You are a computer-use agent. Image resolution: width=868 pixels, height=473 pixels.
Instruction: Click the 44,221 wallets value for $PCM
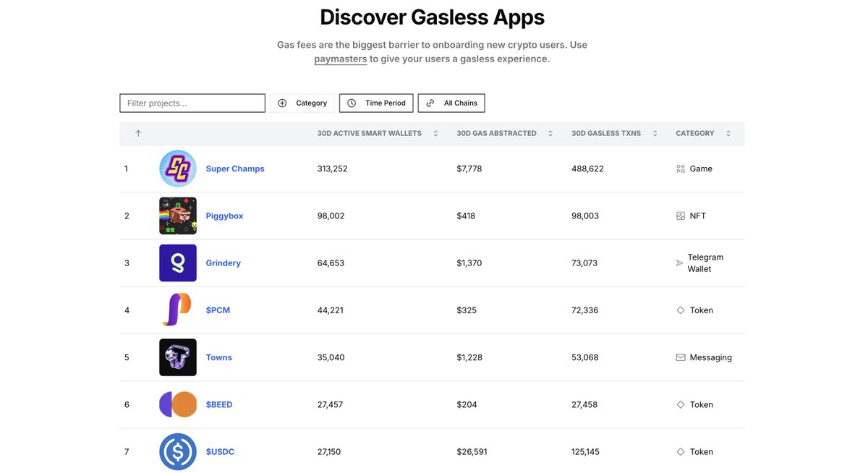pos(330,310)
